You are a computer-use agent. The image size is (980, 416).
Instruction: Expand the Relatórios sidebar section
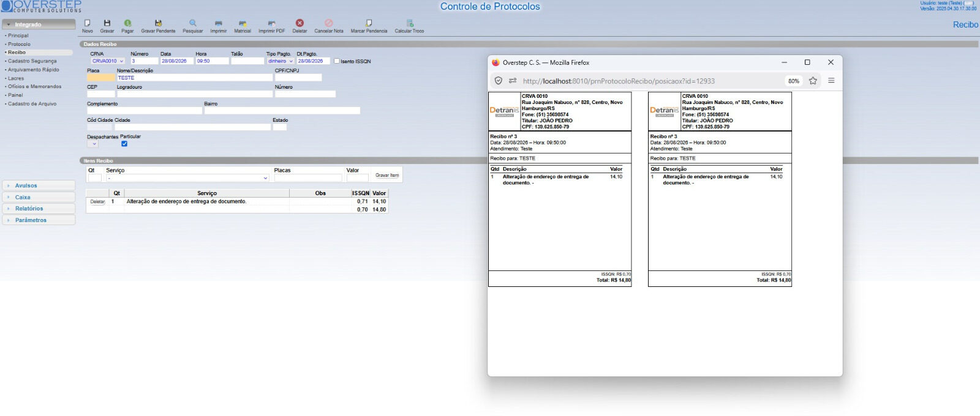click(39, 209)
